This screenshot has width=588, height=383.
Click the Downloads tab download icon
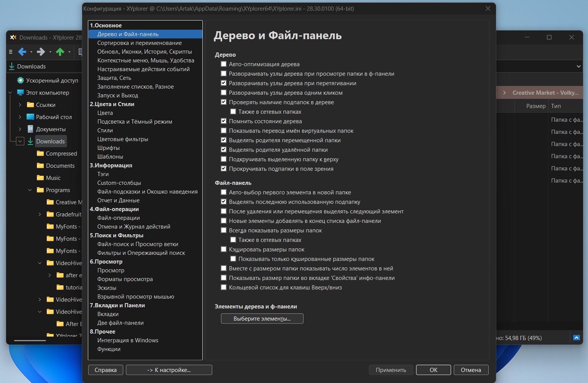(12, 66)
